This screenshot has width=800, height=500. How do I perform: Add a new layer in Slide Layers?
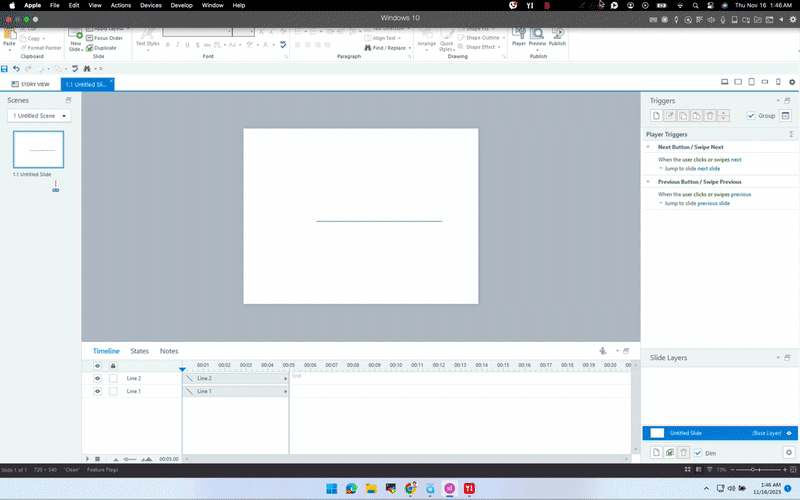tap(656, 453)
